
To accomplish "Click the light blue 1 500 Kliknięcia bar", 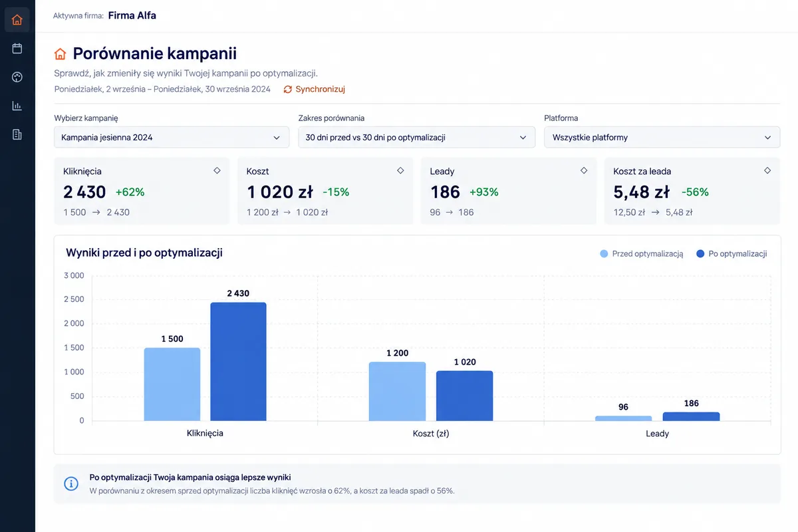I will coord(172,384).
